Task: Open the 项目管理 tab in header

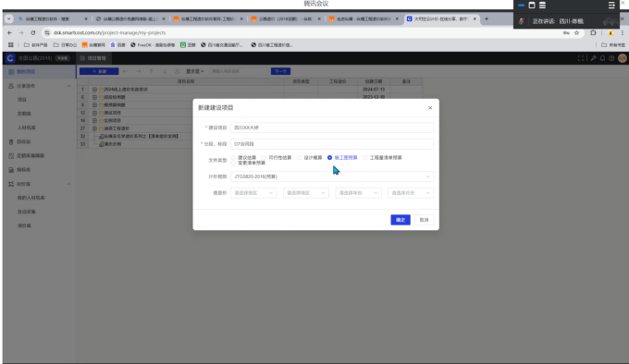Action: 93,58
